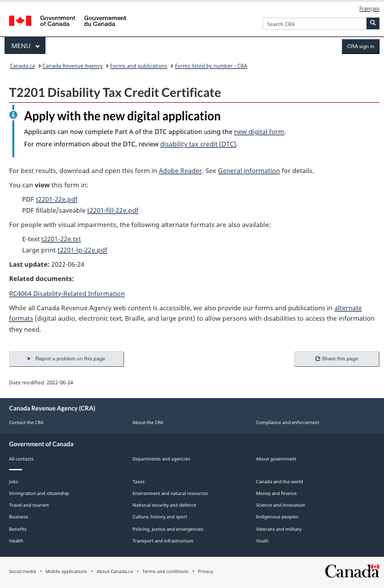Open the large print t2201-lp-22e.pdf link
The height and width of the screenshot is (588, 384).
click(x=82, y=250)
